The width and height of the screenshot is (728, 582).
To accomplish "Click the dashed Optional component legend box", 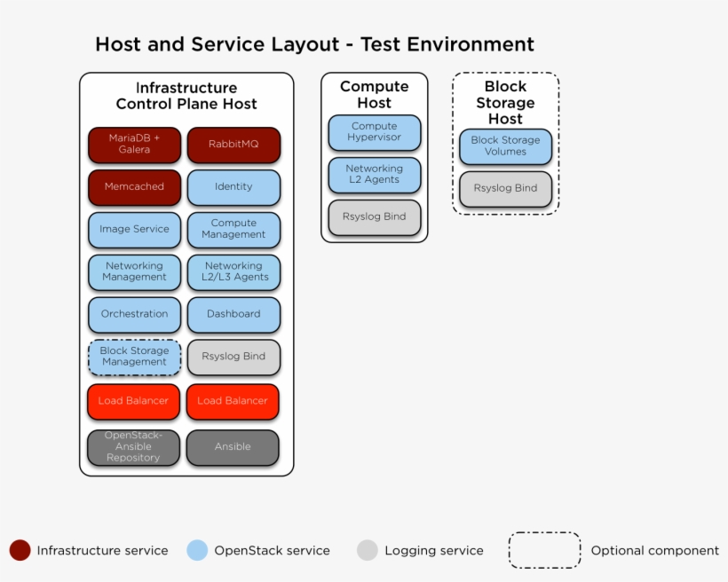I will tap(544, 550).
